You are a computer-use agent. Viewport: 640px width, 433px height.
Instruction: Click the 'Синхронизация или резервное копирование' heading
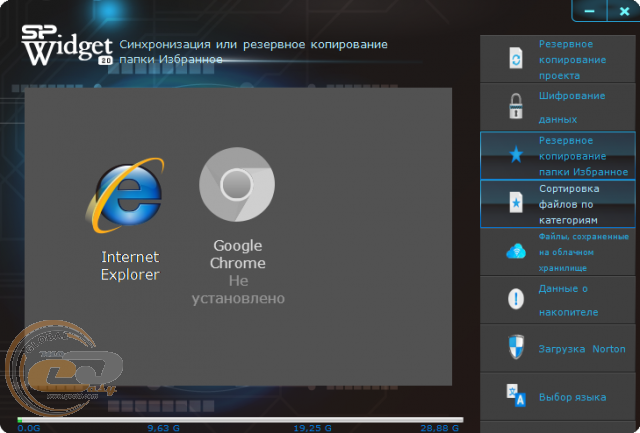pyautogui.click(x=253, y=44)
